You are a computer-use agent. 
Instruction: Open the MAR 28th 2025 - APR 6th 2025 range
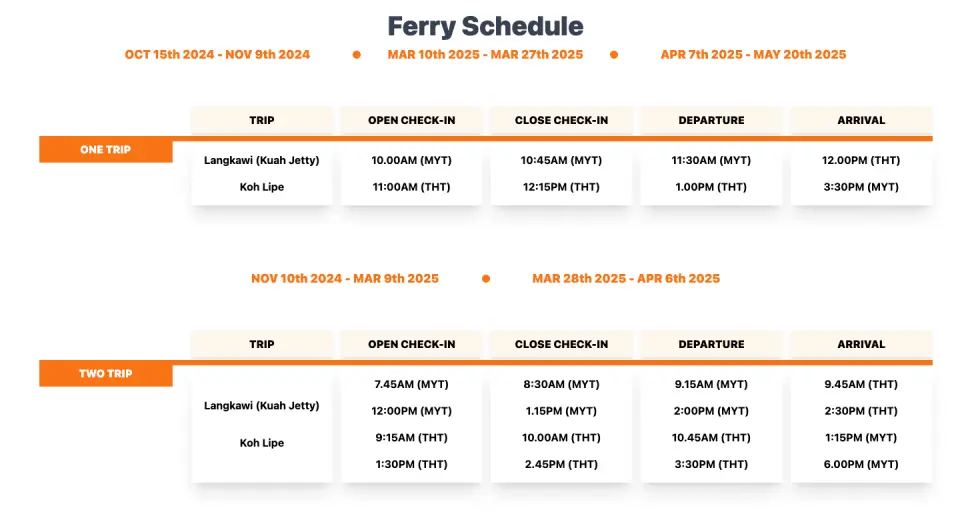[626, 279]
